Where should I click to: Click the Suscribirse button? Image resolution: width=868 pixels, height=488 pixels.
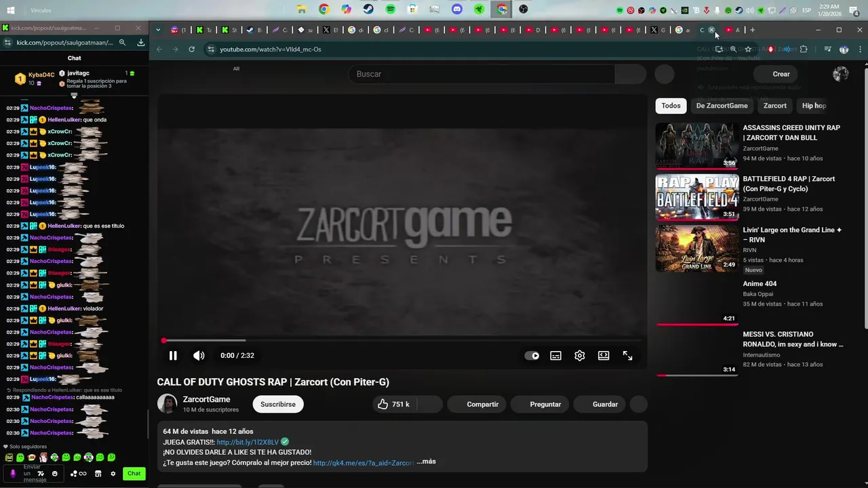278,404
